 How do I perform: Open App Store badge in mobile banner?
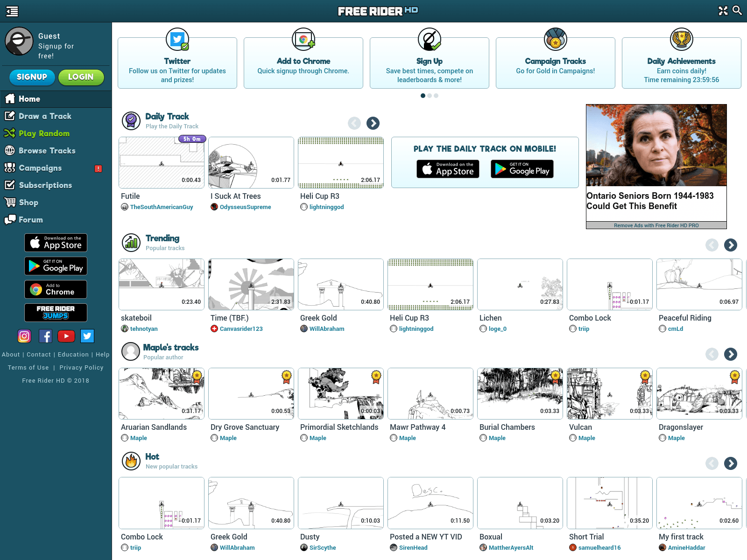click(448, 169)
